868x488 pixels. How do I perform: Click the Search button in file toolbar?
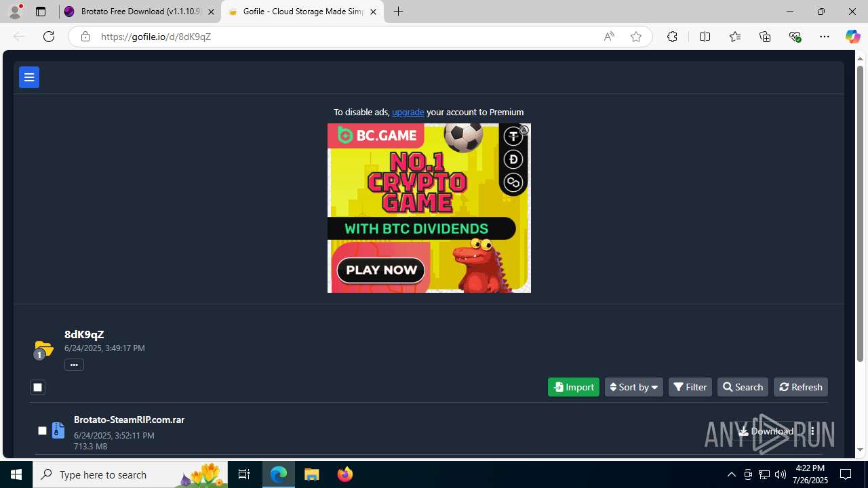pyautogui.click(x=743, y=387)
